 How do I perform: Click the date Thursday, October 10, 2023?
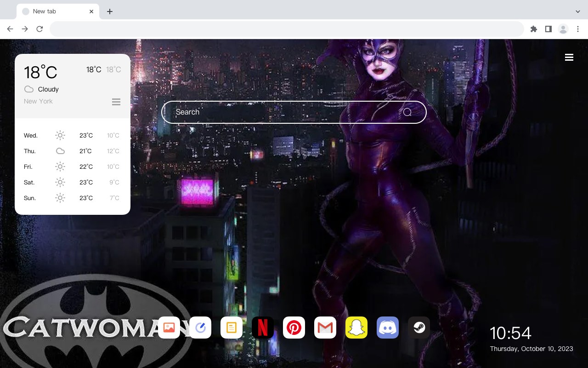531,349
